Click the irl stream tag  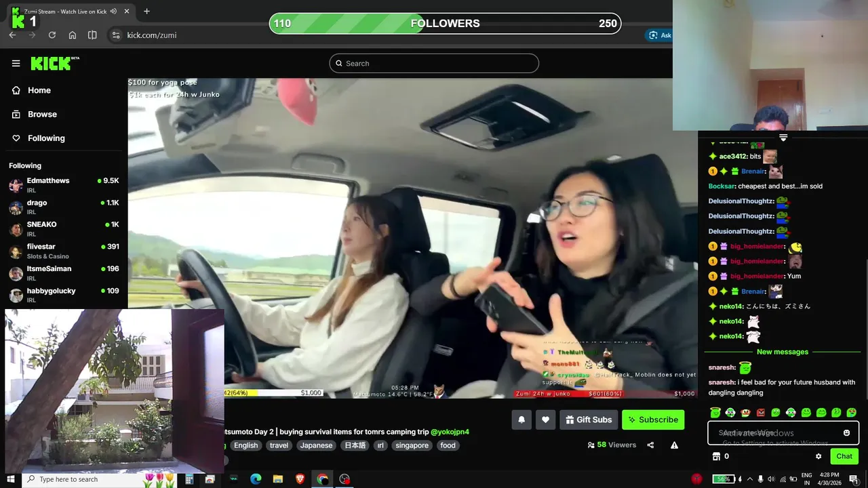[380, 445]
